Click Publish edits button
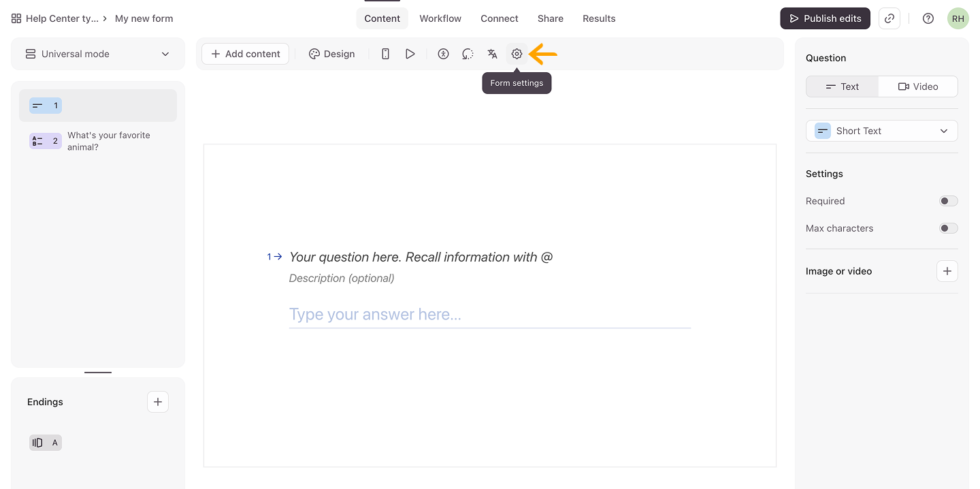 [825, 18]
